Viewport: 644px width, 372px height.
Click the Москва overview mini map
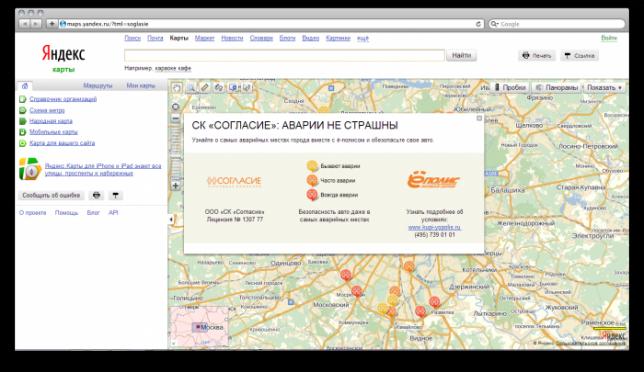pos(200,326)
